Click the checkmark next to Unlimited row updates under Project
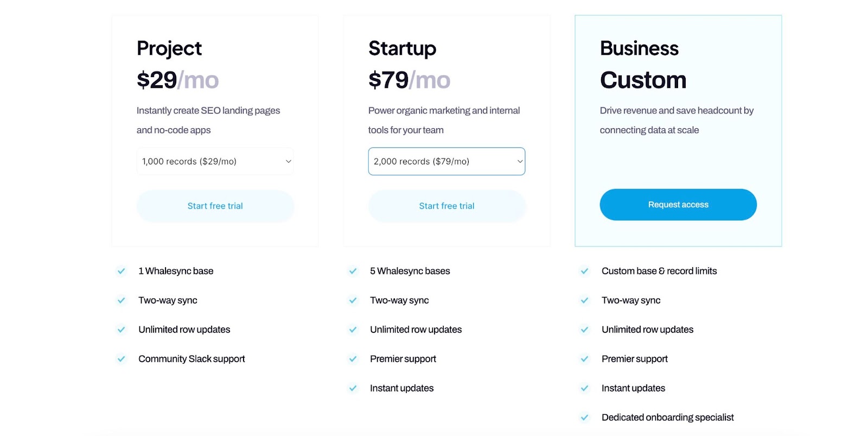The image size is (868, 436). (x=122, y=330)
